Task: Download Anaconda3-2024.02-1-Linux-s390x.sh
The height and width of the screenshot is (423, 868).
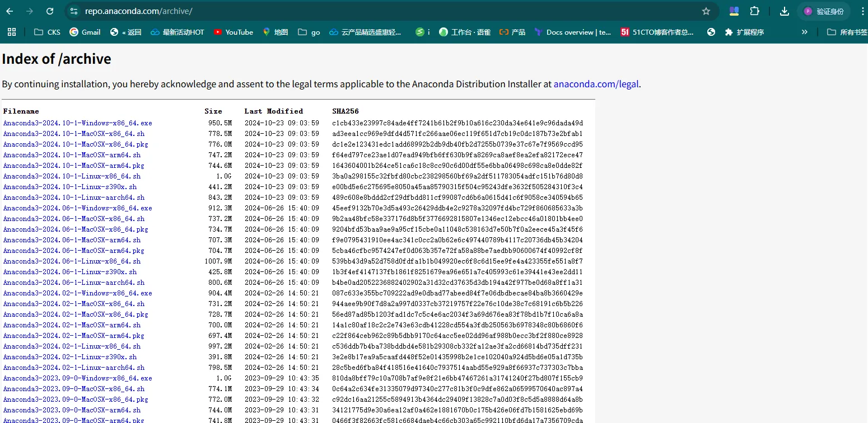Action: (70, 357)
